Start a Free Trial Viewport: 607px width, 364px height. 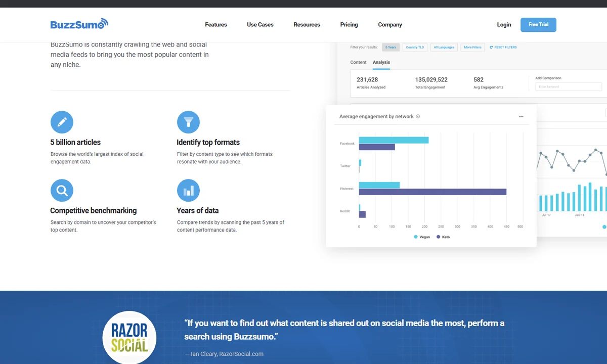pyautogui.click(x=538, y=25)
